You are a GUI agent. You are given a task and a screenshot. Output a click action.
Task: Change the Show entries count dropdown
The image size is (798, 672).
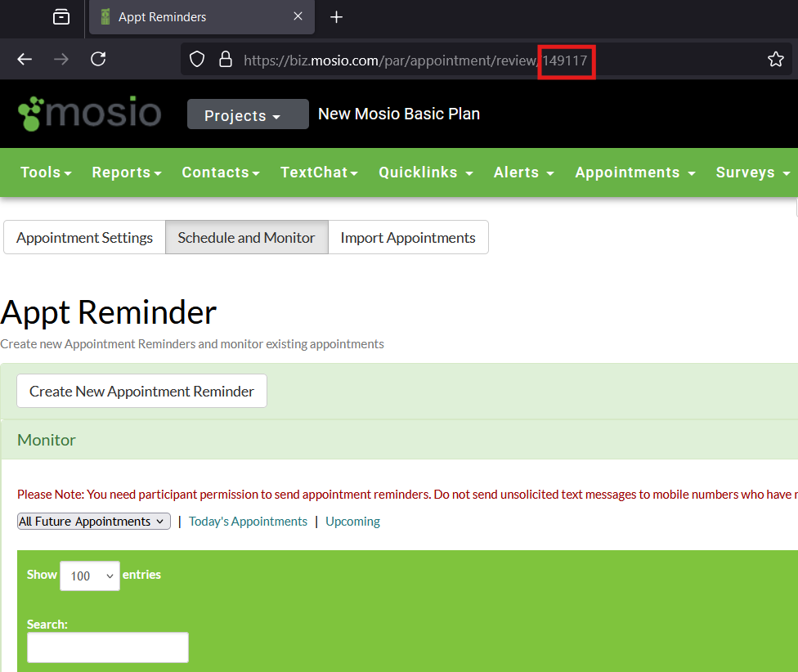tap(90, 576)
